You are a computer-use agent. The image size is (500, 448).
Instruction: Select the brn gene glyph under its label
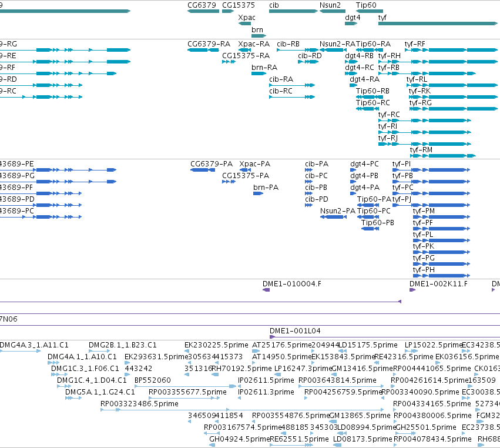(259, 36)
